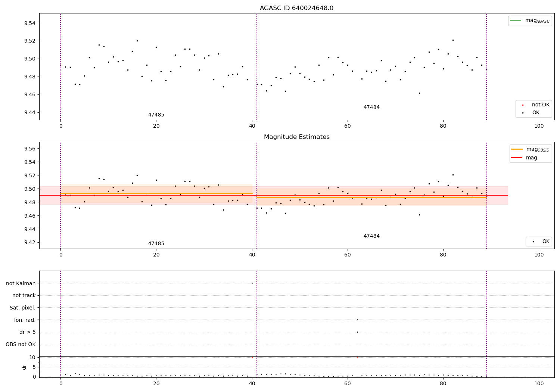Click the 'Ion. rad.' flag dot at sample 62
The image size is (560, 392).
(357, 320)
